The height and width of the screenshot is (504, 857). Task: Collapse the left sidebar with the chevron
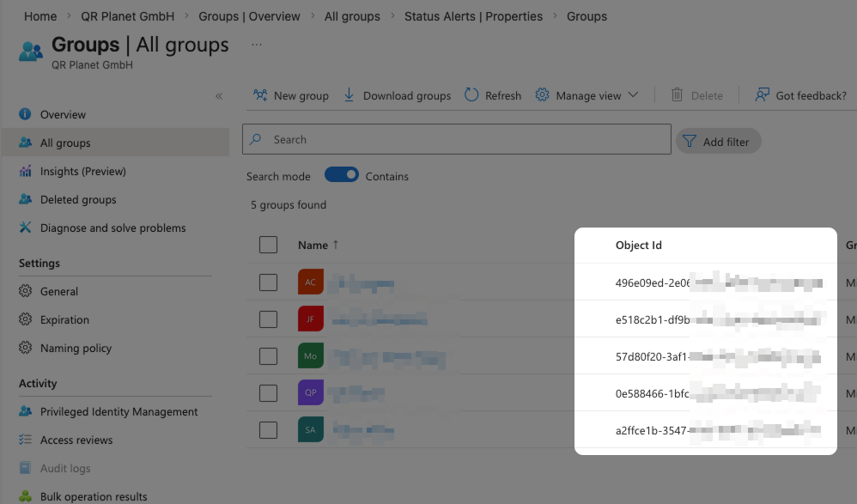click(219, 96)
